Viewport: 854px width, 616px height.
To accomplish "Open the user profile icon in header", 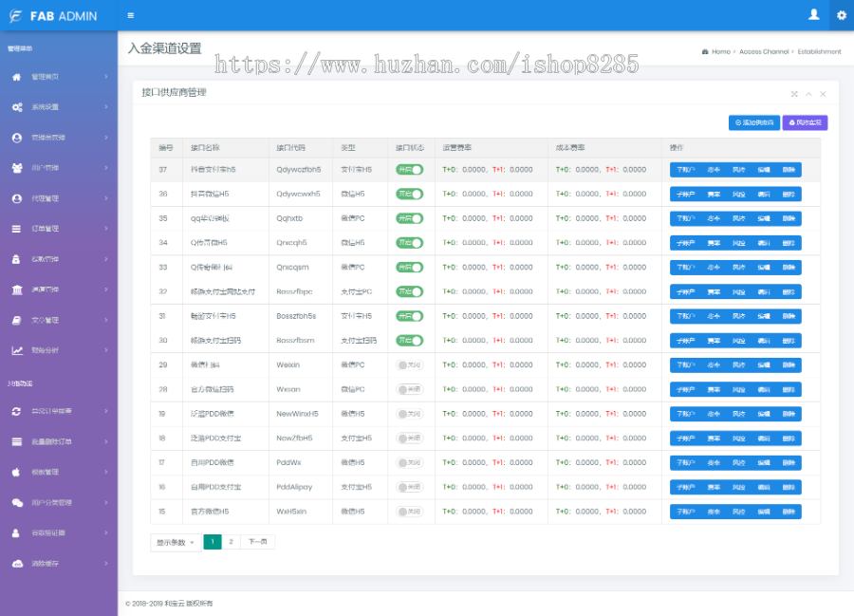I will (x=813, y=15).
